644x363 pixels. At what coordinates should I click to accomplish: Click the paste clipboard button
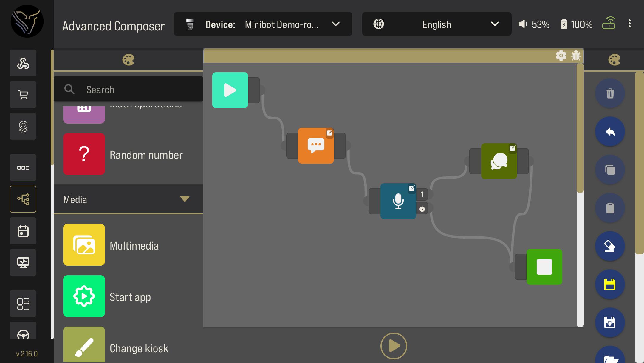pos(610,208)
